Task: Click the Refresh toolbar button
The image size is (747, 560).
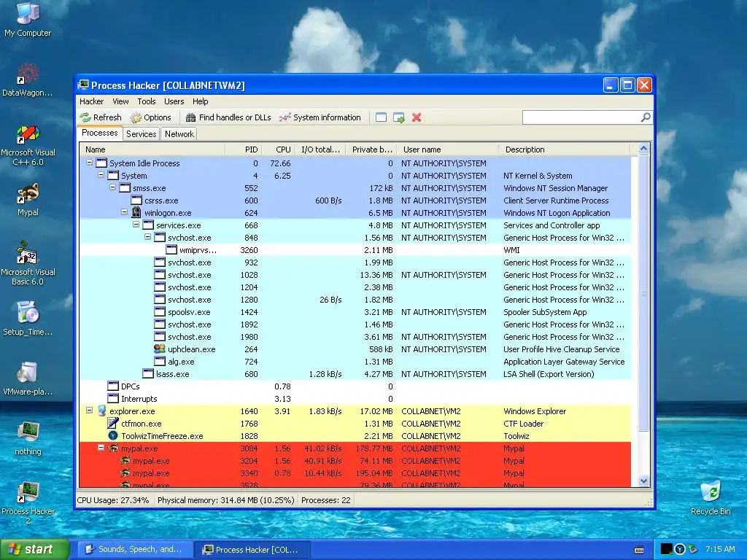Action: [x=101, y=117]
